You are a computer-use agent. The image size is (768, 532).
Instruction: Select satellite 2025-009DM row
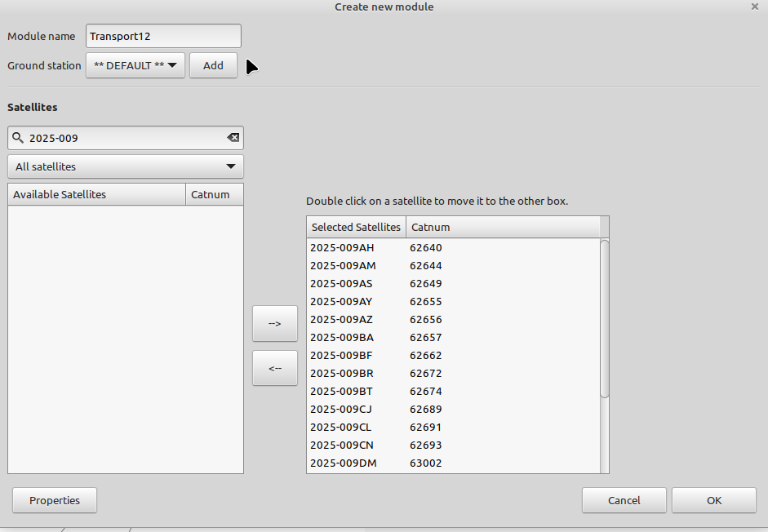343,463
